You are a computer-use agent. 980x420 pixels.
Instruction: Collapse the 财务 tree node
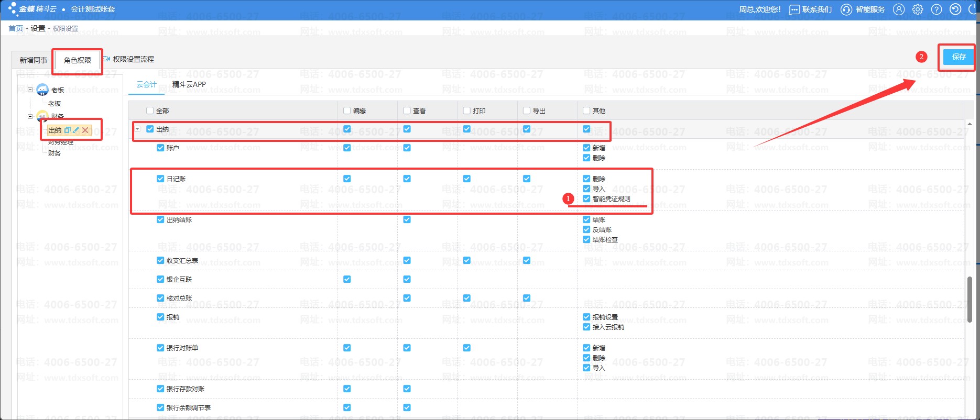tap(30, 116)
